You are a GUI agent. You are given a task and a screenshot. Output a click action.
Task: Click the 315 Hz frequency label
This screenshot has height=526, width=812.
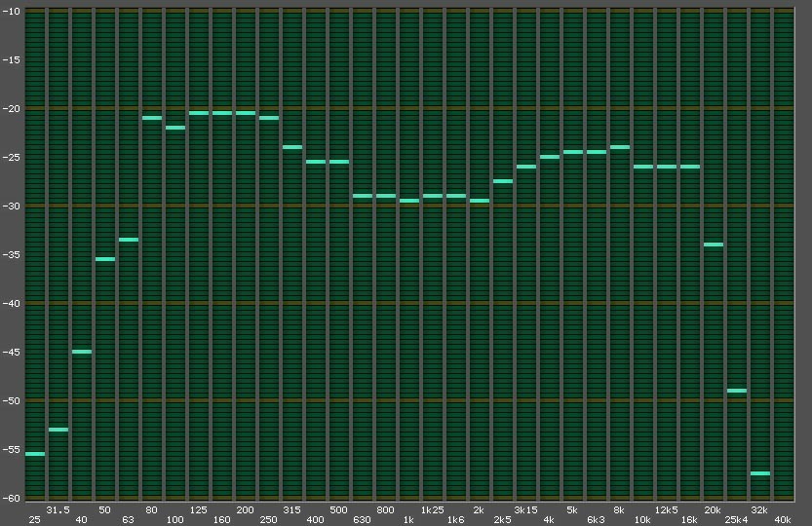pyautogui.click(x=291, y=510)
